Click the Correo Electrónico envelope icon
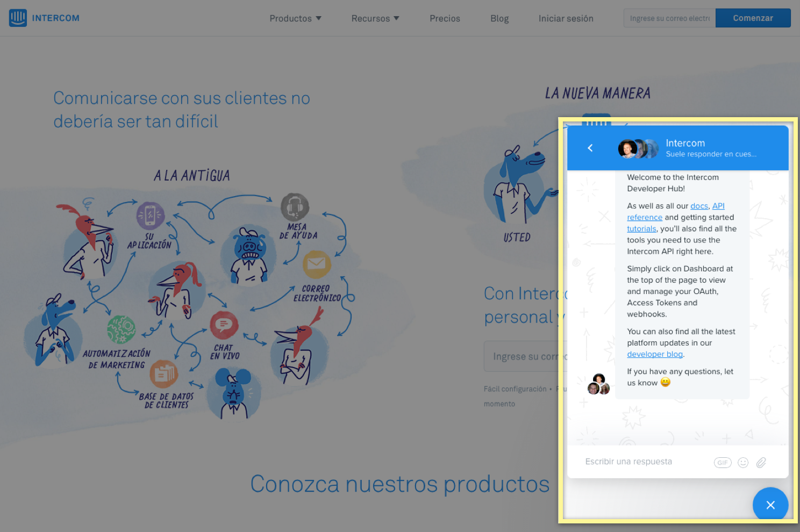The image size is (800, 532). pos(316,264)
